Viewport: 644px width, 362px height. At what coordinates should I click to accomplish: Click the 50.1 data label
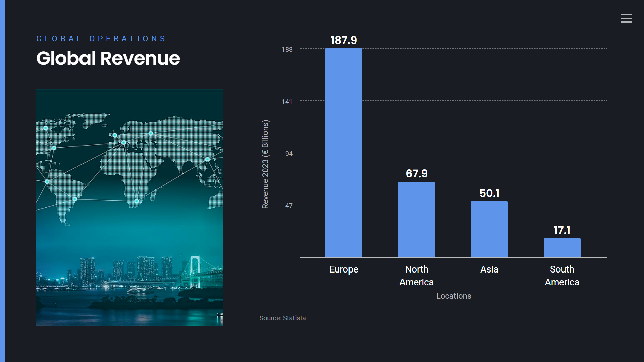tap(489, 193)
